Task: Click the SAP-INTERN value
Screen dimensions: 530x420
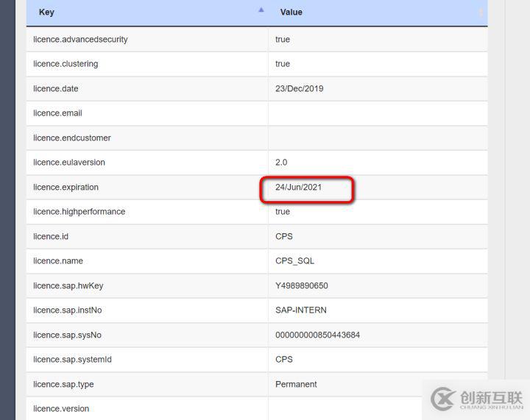Action: tap(301, 310)
